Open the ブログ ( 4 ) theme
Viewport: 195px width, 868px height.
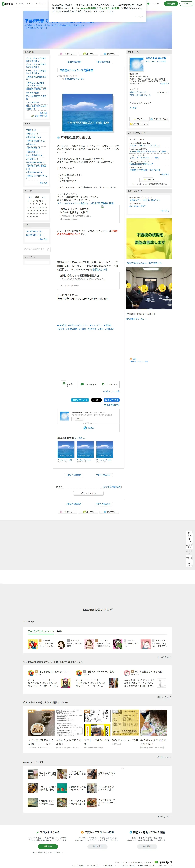(x=31, y=130)
